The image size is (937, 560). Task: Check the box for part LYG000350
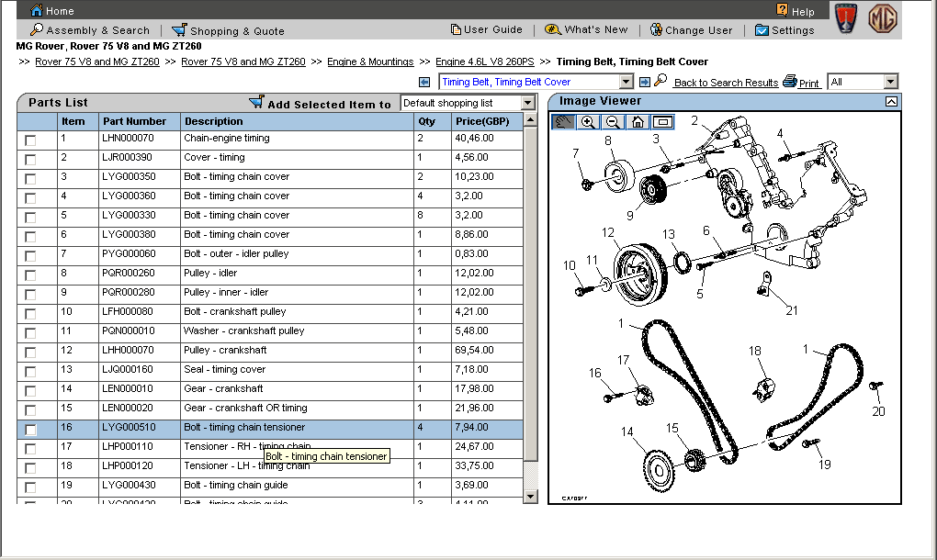tap(30, 178)
